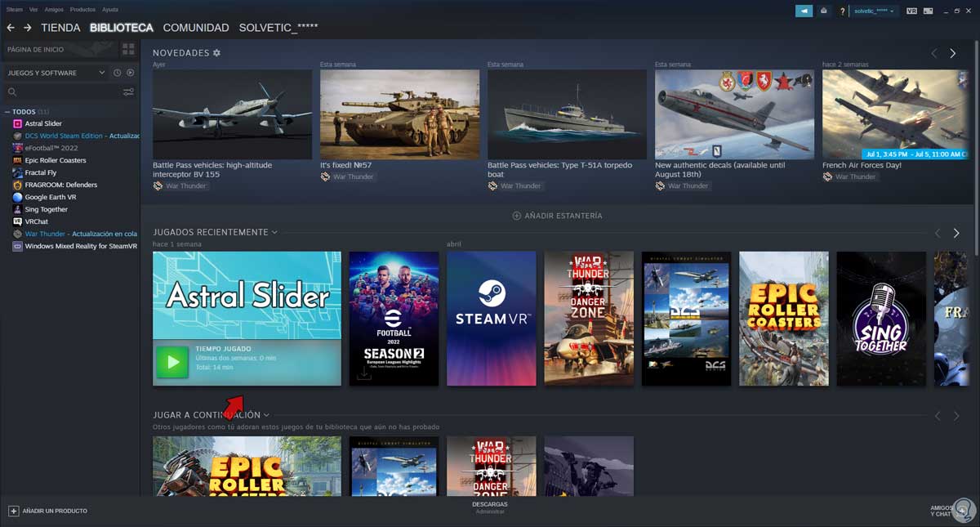The image size is (980, 527).
Task: Click in the library search field
Action: pyautogui.click(x=63, y=92)
